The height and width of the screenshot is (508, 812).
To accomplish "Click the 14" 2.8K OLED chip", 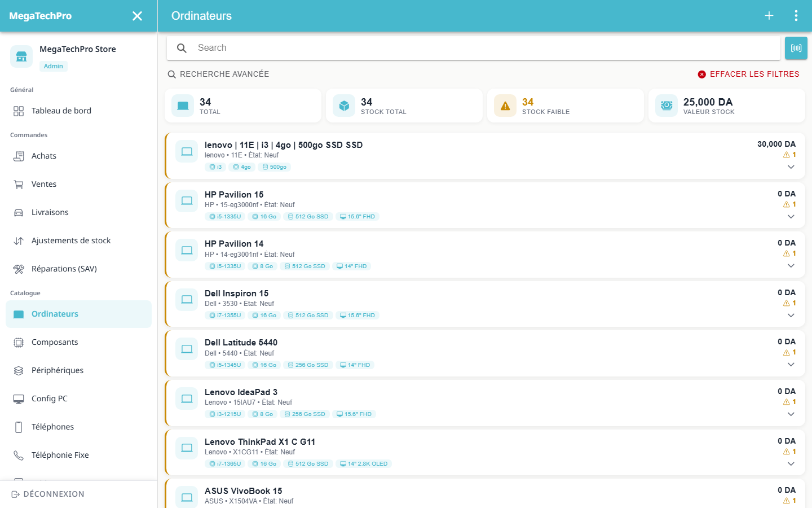I will click(364, 464).
